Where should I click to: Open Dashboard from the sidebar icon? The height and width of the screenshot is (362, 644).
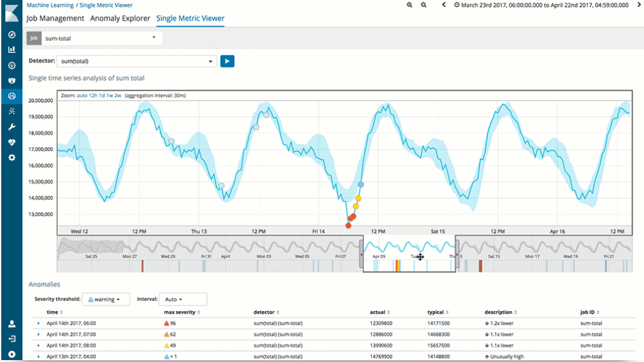(x=11, y=66)
